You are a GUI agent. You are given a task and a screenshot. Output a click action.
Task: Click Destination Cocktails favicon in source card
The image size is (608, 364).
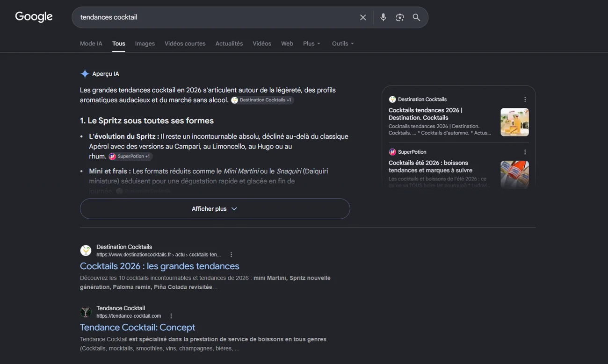click(x=392, y=99)
